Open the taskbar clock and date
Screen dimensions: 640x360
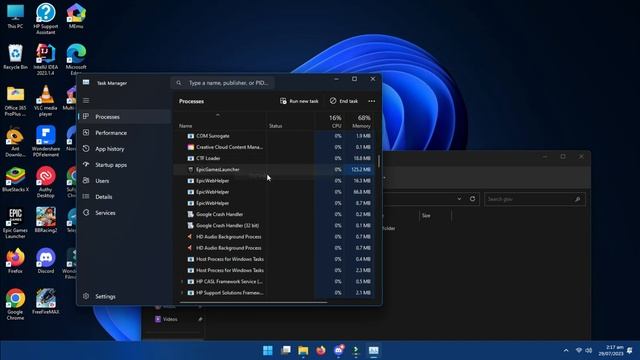pos(611,350)
